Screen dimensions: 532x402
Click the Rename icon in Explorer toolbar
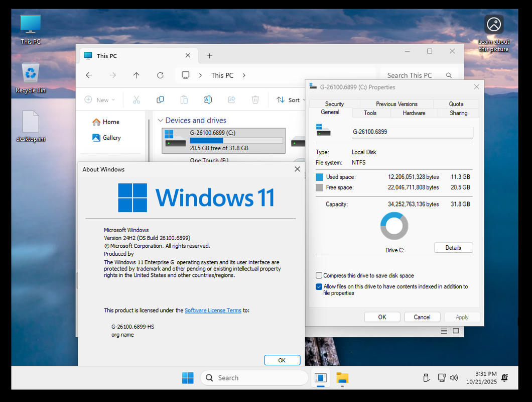[208, 99]
